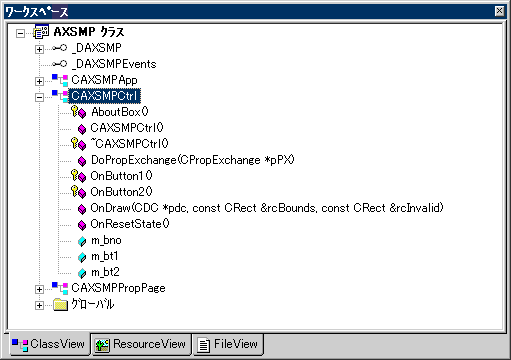
Task: Expand the グローバル folder node
Action: (39, 305)
